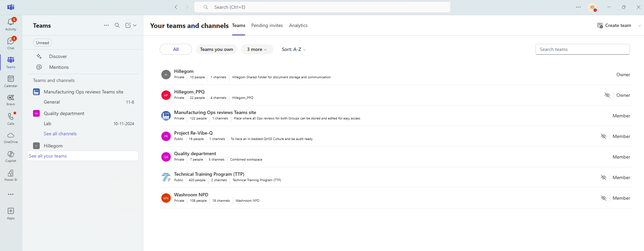Click the Search (Ctrl+E) box

pos(322,7)
